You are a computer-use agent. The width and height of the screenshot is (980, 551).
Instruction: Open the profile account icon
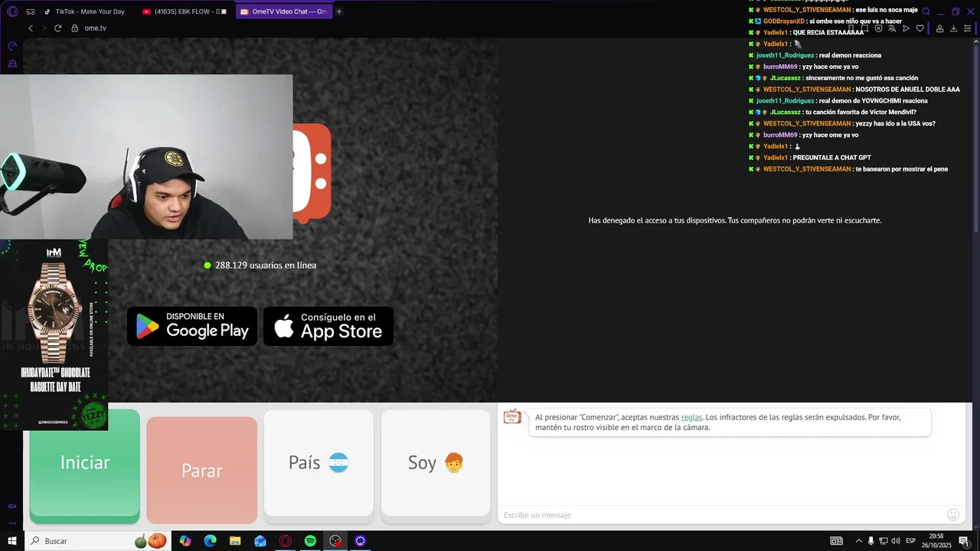[939, 28]
